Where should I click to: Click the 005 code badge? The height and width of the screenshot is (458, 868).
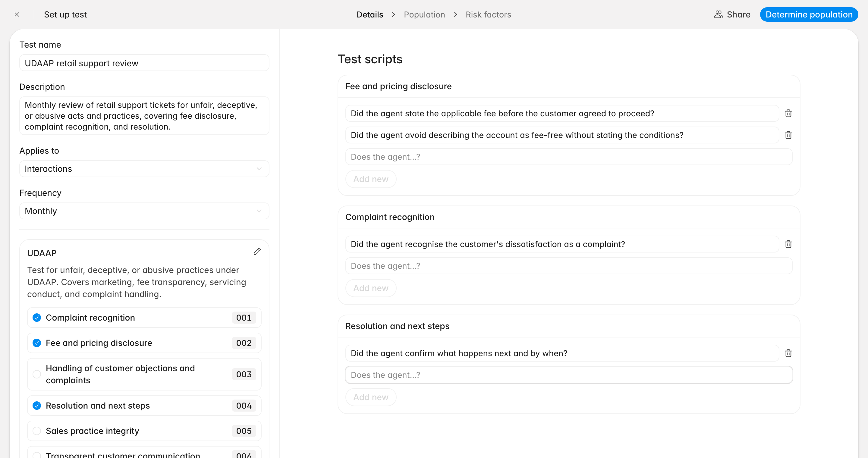click(x=244, y=431)
